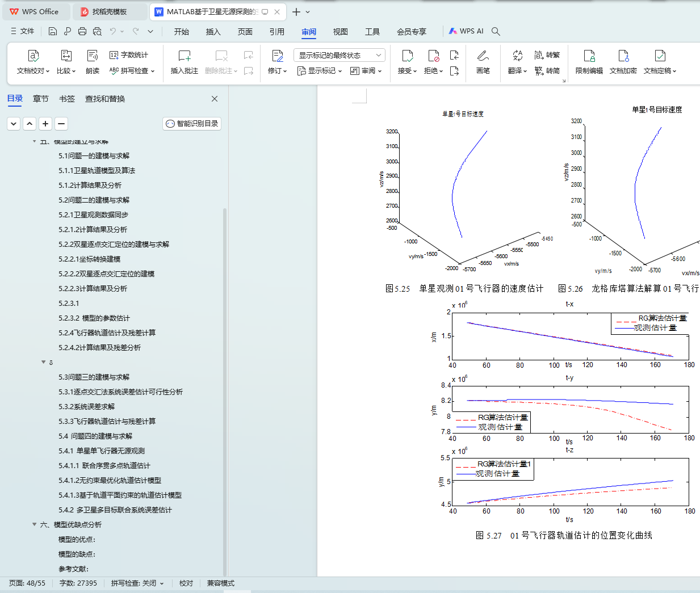The image size is (700, 593).
Task: Open the 审阅 reviewing pane option
Action: (x=366, y=71)
